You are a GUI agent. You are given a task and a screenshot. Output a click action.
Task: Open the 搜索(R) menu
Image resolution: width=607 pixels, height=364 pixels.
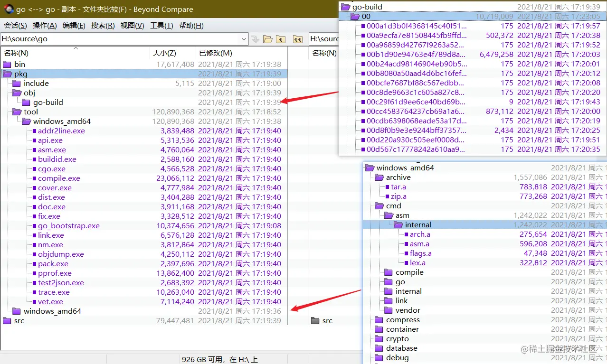coord(103,26)
